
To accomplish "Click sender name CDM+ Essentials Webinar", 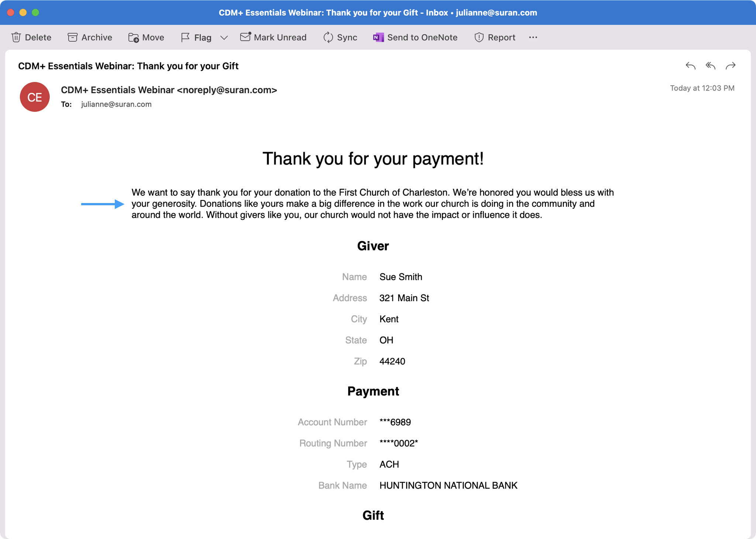I will [x=117, y=90].
